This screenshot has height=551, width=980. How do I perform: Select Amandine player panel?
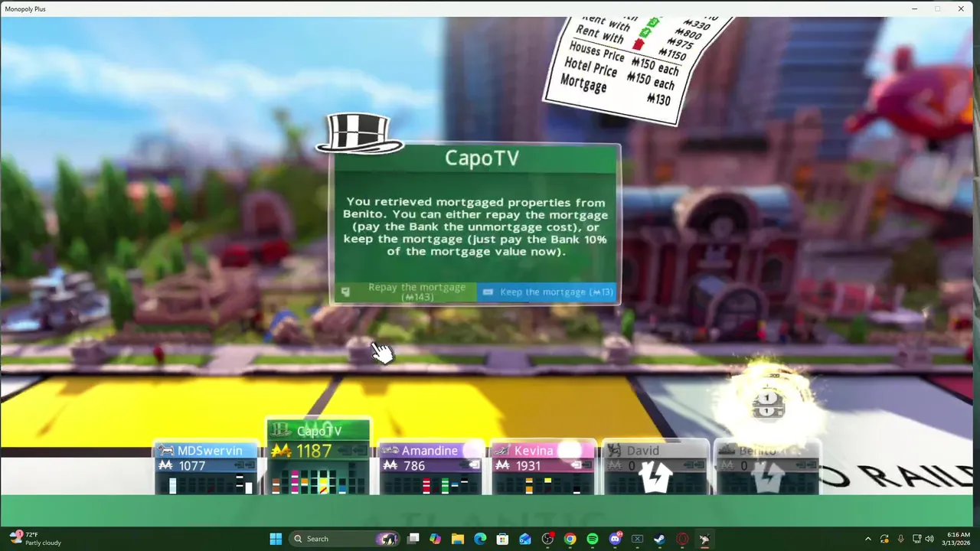point(430,468)
